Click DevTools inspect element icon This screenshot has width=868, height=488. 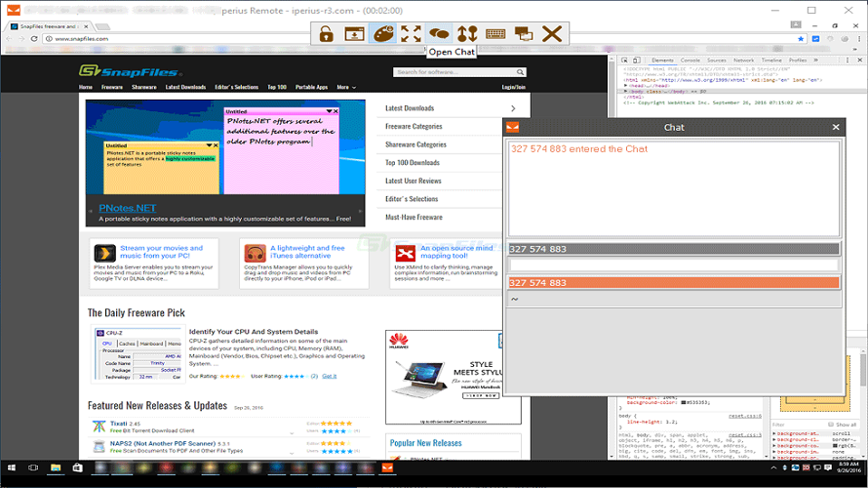(x=624, y=61)
